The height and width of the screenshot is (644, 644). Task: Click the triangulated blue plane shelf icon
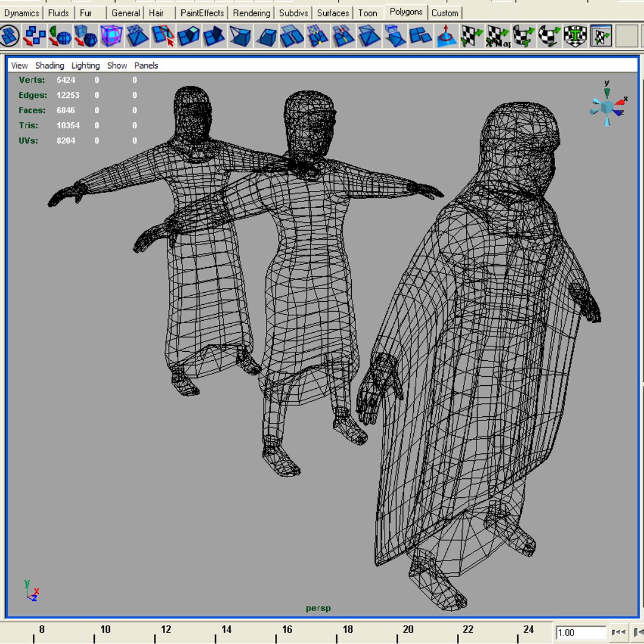coord(137,36)
